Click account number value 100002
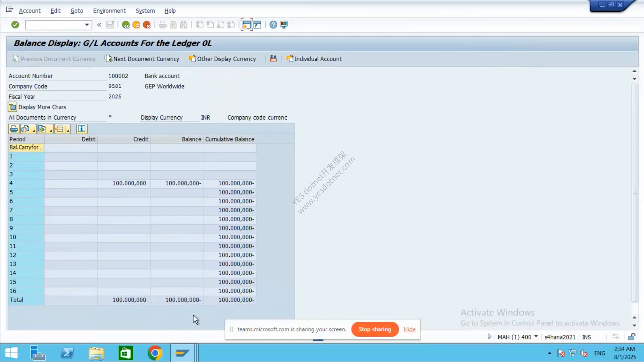Screen dimensions: 644x362 pyautogui.click(x=118, y=76)
